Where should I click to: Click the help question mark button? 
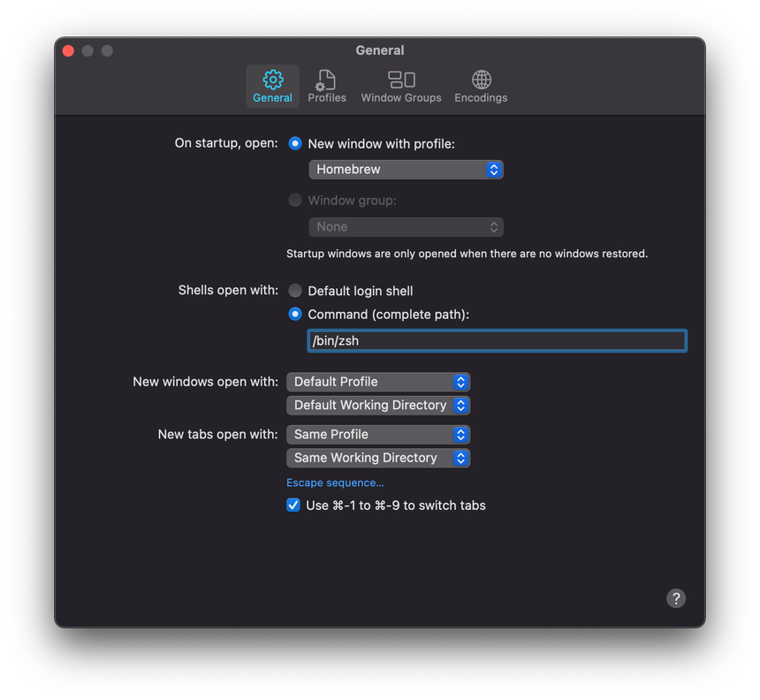tap(676, 598)
